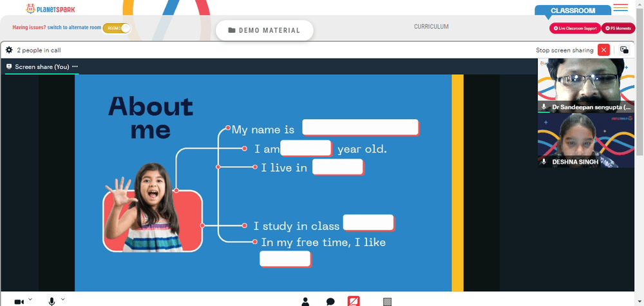Viewport: 644px width, 306px height.
Task: Toggle the Room 2 alternate room switch
Action: tap(117, 28)
